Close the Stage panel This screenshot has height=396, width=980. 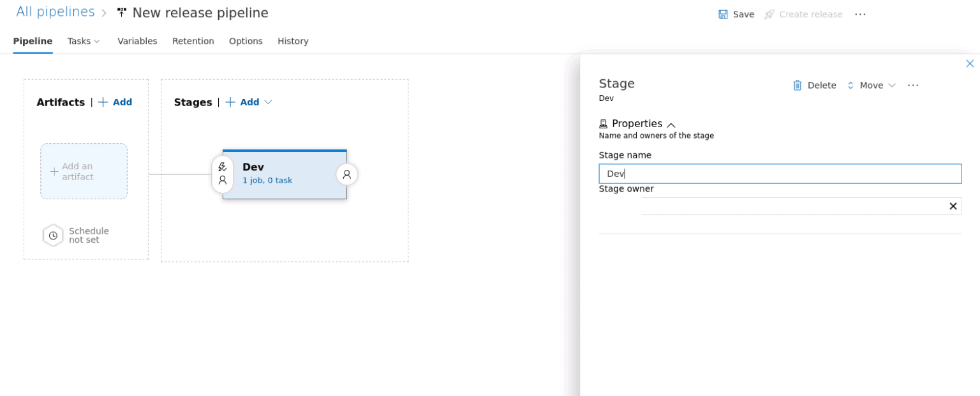(x=970, y=63)
